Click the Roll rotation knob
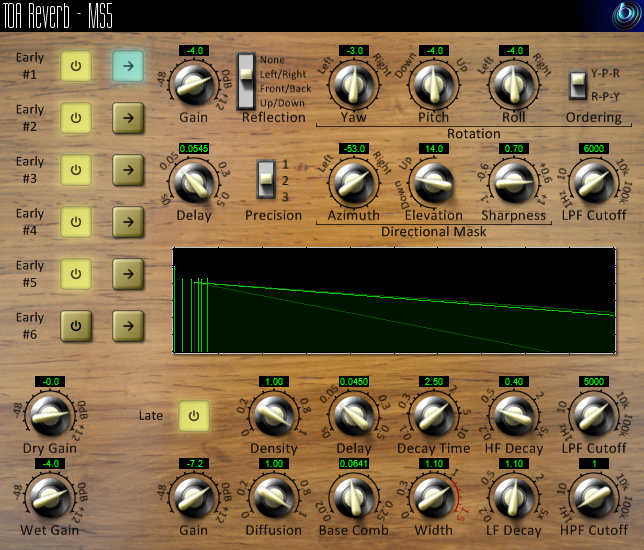Screen dimensions: 644x550 [x=514, y=85]
